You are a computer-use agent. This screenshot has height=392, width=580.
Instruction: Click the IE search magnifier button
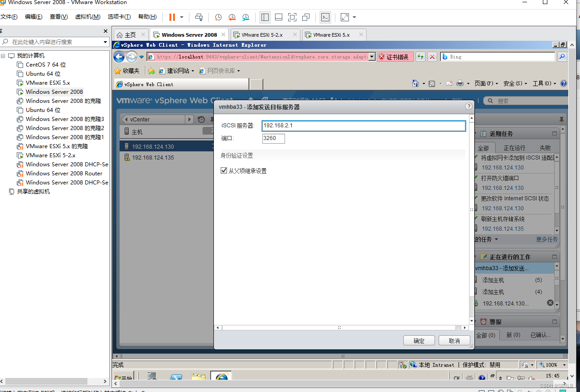coord(562,57)
